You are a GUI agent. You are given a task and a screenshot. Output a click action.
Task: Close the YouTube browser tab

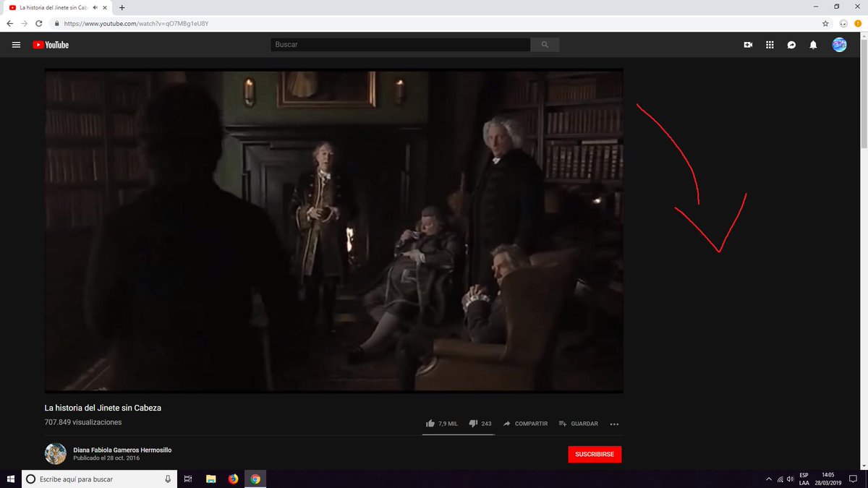click(x=106, y=7)
